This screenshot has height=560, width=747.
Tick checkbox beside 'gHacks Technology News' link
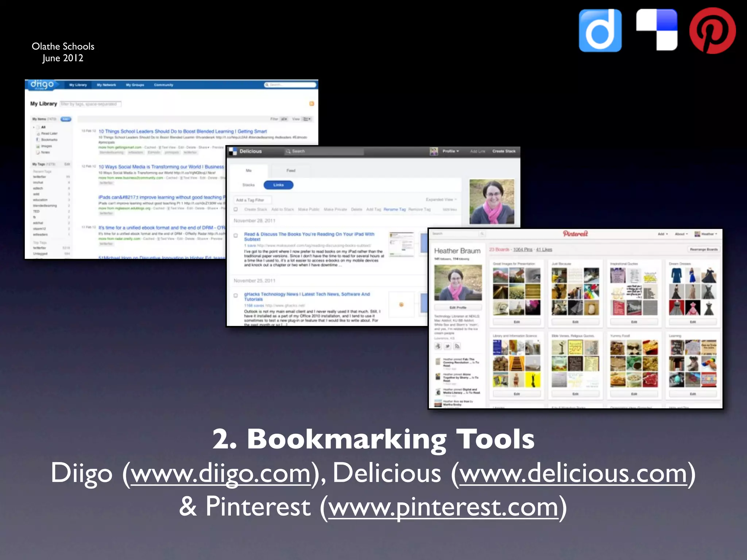pyautogui.click(x=236, y=295)
